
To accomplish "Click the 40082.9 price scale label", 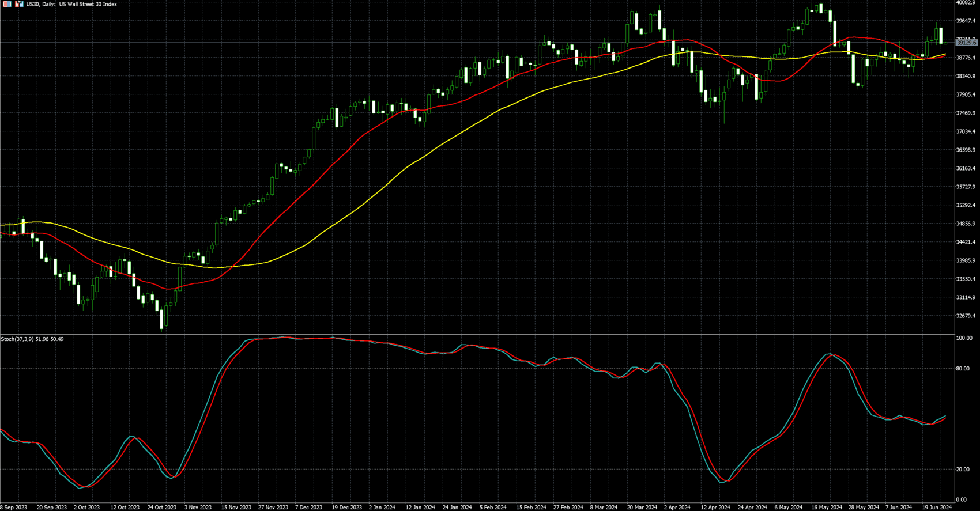I will (x=966, y=3).
